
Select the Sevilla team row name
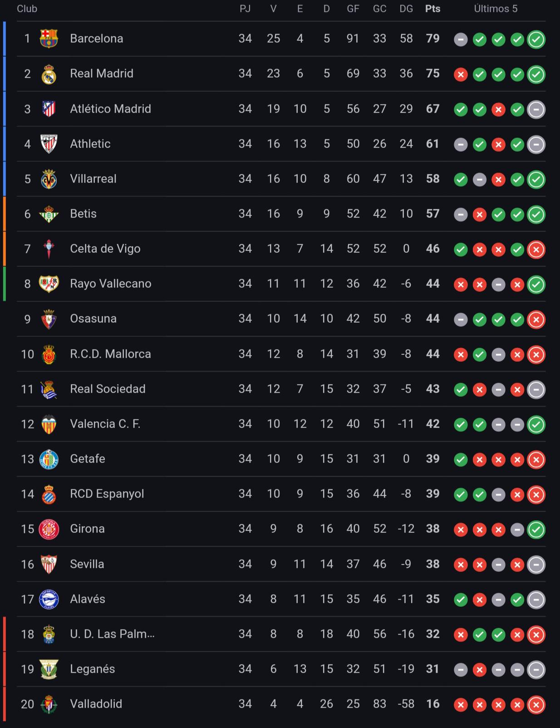coord(87,564)
